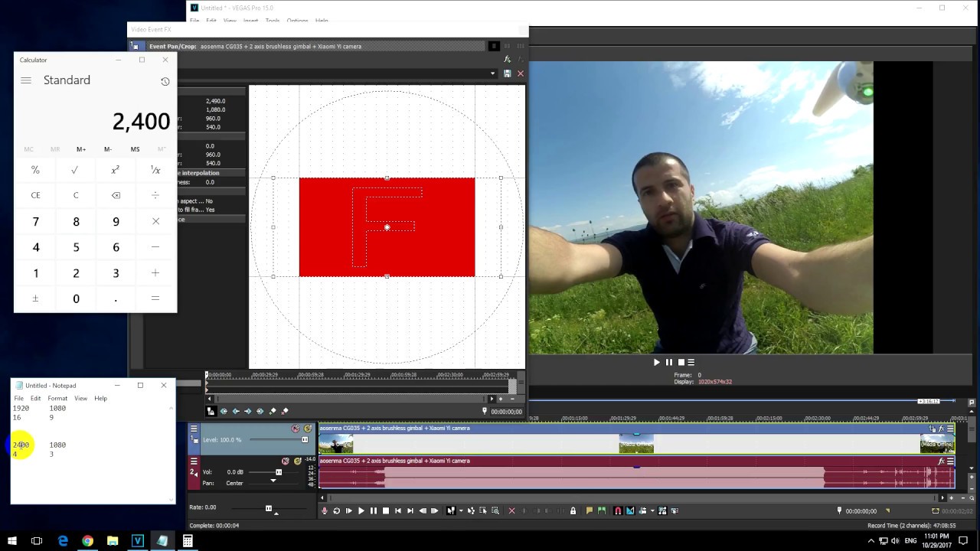Open Notepad's View menu
The width and height of the screenshot is (980, 551).
(80, 399)
